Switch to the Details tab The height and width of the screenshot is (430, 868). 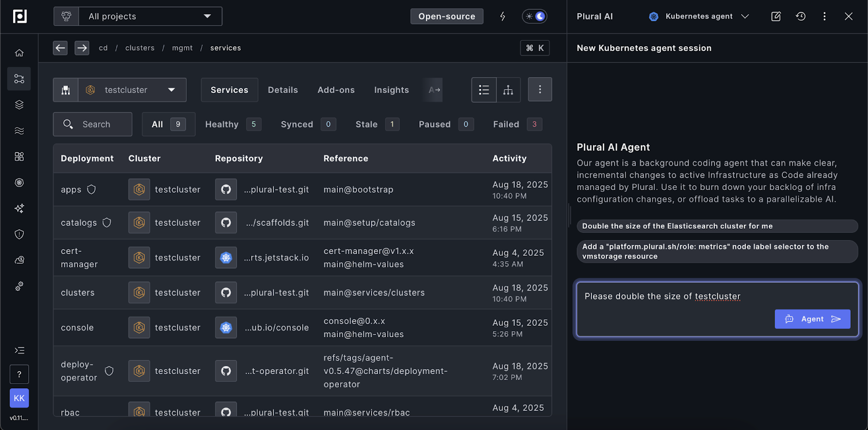[x=283, y=90]
